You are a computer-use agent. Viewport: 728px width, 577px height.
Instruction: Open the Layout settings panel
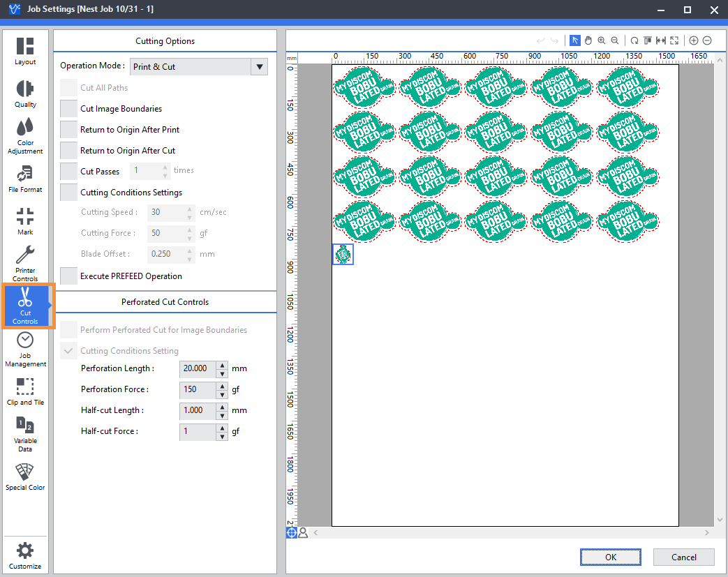(25, 51)
